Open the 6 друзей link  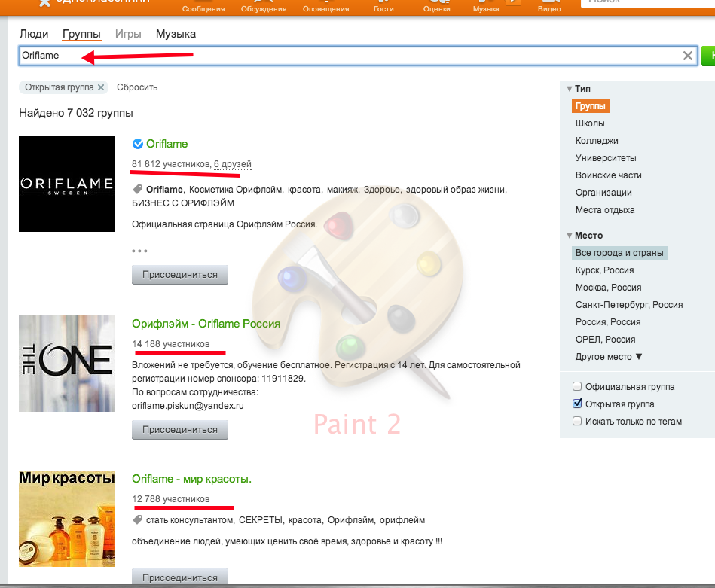tap(233, 163)
